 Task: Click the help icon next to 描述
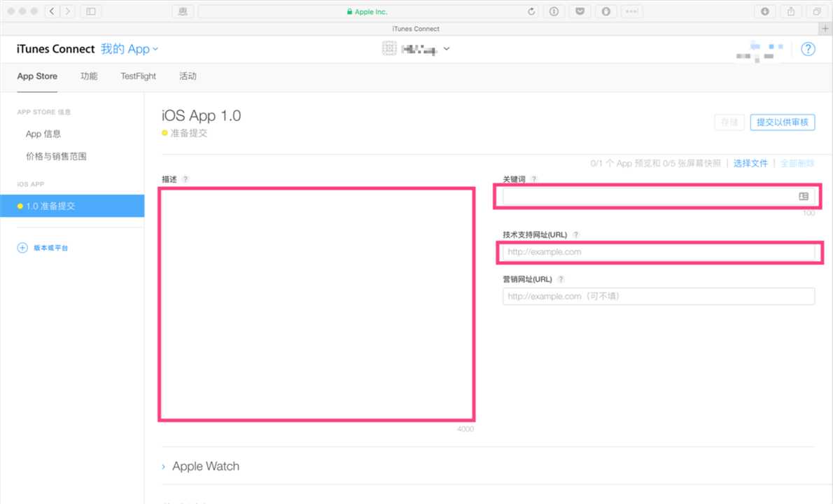pos(185,179)
